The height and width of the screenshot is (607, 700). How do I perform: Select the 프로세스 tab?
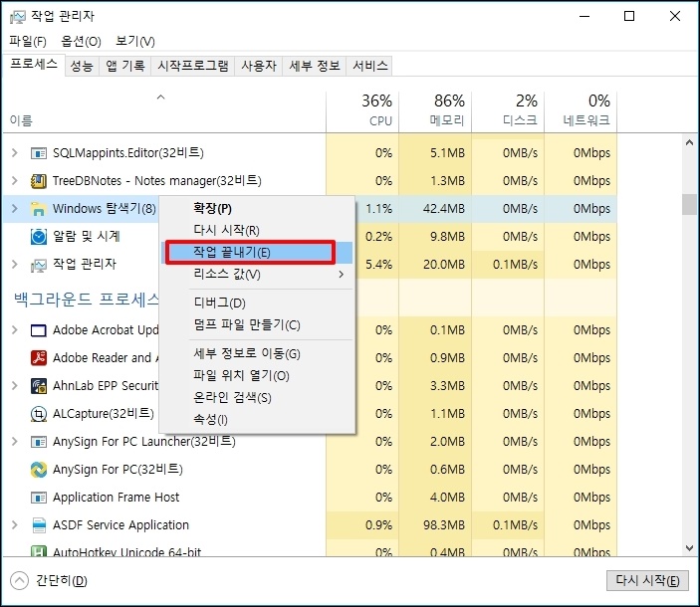(34, 65)
